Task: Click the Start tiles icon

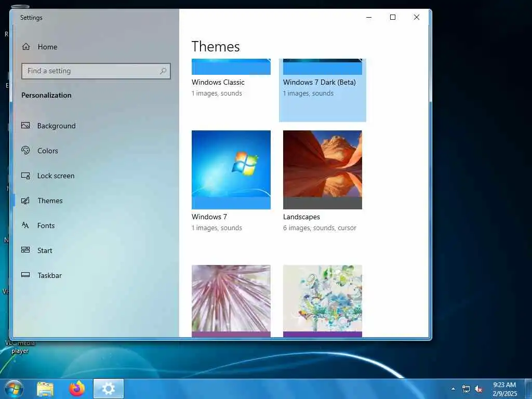Action: coord(25,250)
